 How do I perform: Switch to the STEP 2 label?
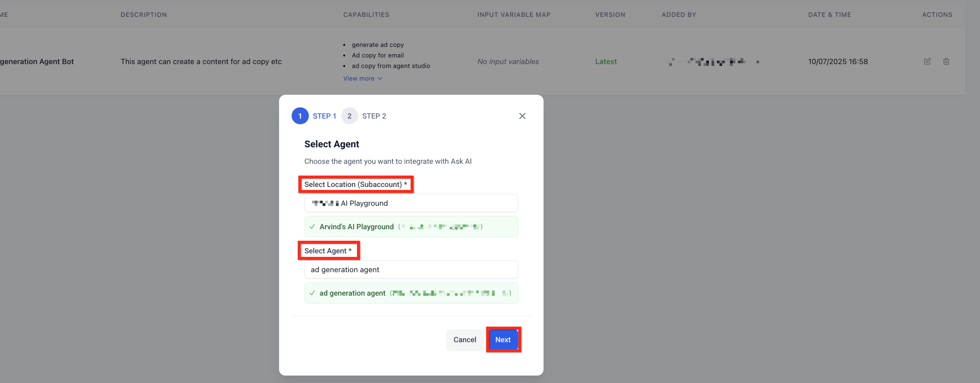click(374, 116)
